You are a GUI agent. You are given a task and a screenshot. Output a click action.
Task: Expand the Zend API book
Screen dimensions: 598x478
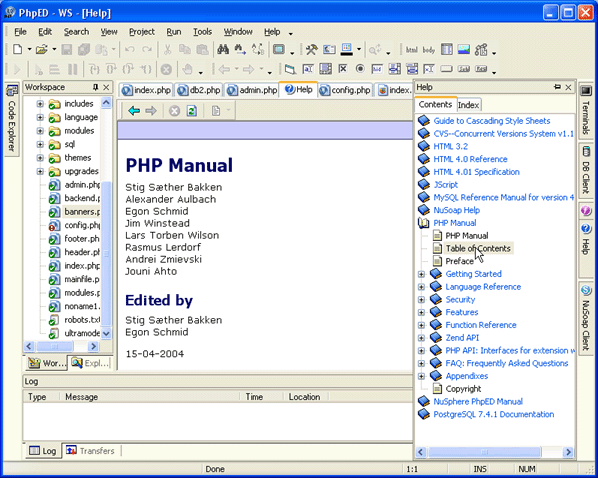tap(421, 338)
